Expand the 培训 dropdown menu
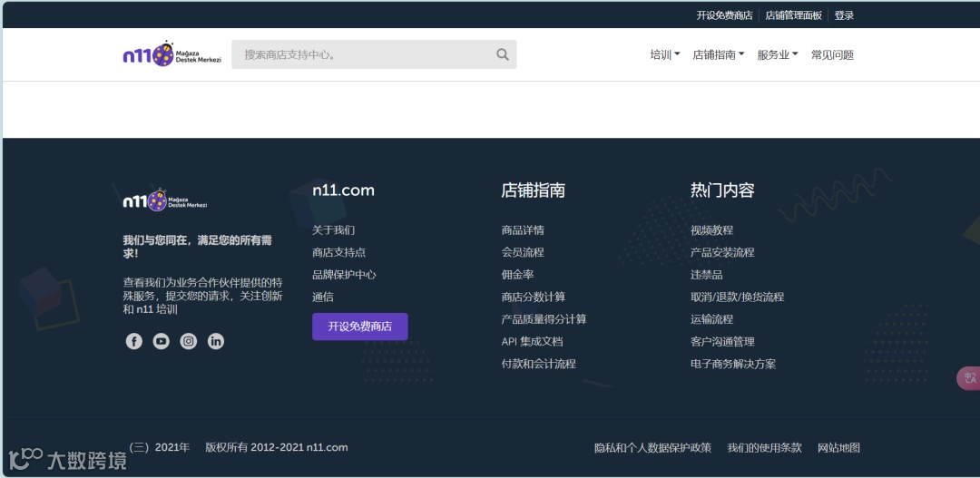 [x=665, y=55]
